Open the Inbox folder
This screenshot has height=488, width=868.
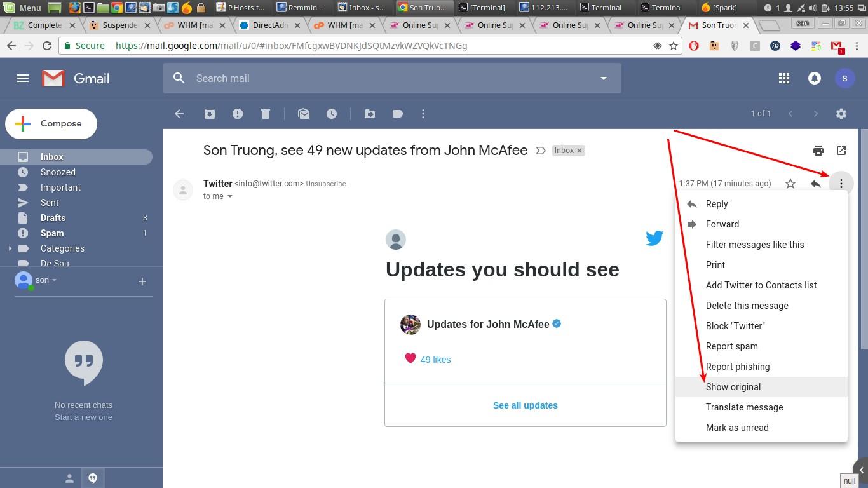[76, 157]
